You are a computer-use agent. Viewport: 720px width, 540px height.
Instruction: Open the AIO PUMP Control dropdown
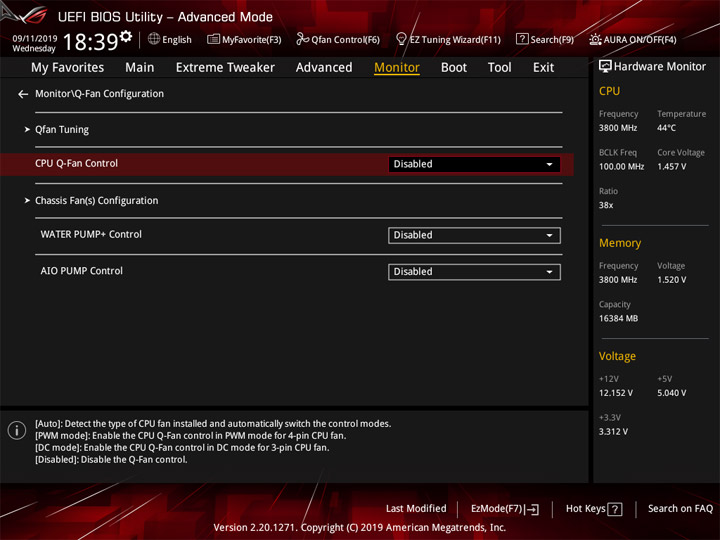pos(474,272)
